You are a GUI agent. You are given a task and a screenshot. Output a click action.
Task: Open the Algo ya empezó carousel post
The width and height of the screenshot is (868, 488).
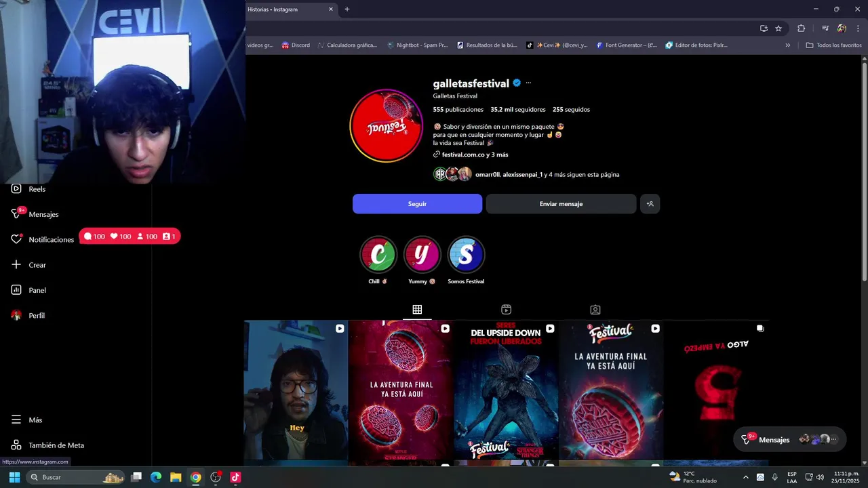(716, 390)
